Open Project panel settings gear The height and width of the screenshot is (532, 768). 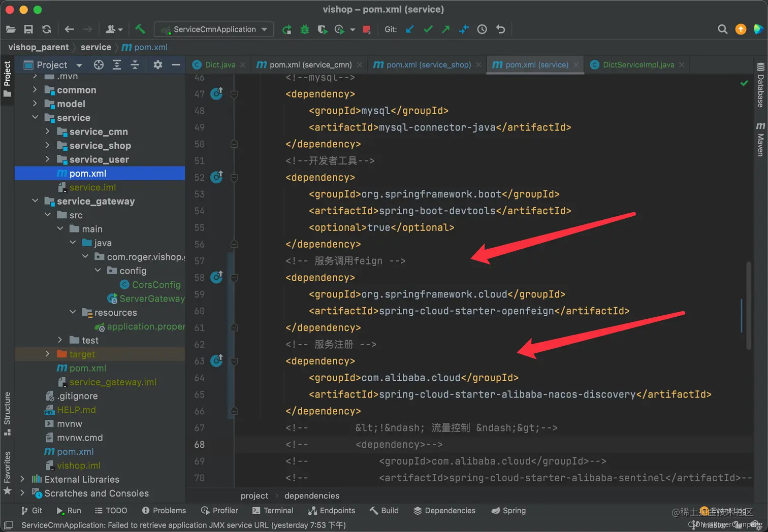(x=158, y=64)
